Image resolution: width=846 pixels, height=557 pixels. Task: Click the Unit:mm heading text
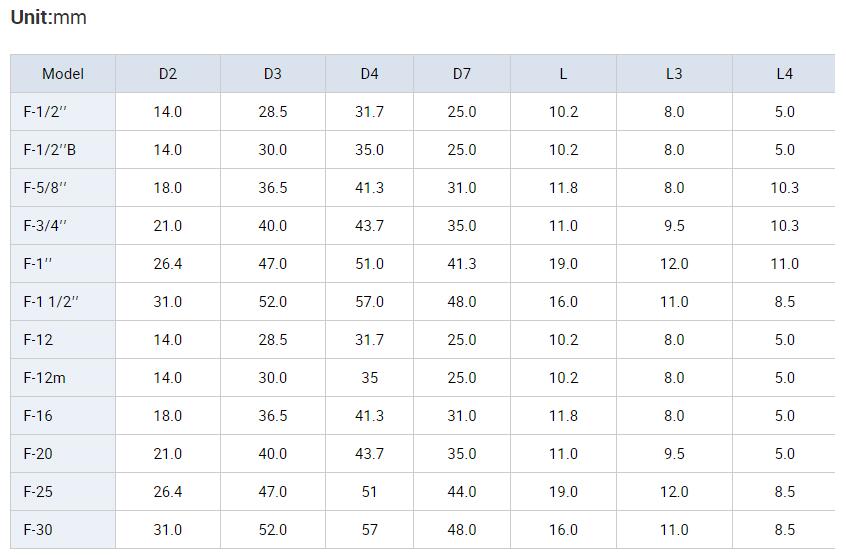(49, 17)
